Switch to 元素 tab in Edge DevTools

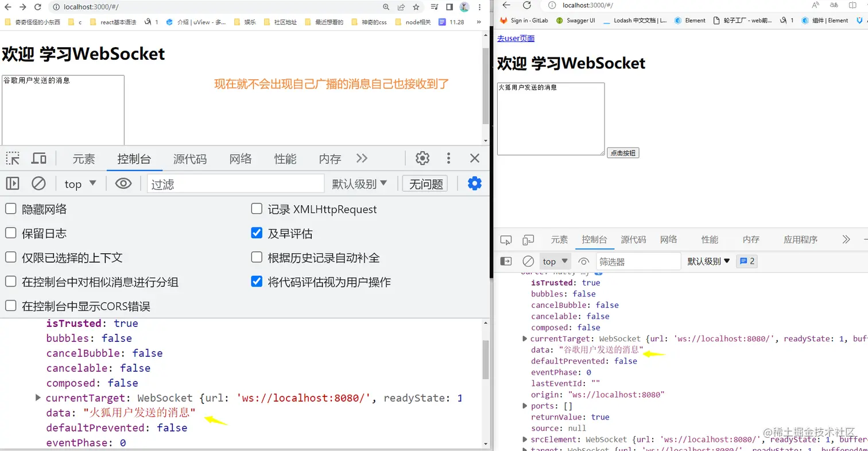click(x=559, y=240)
